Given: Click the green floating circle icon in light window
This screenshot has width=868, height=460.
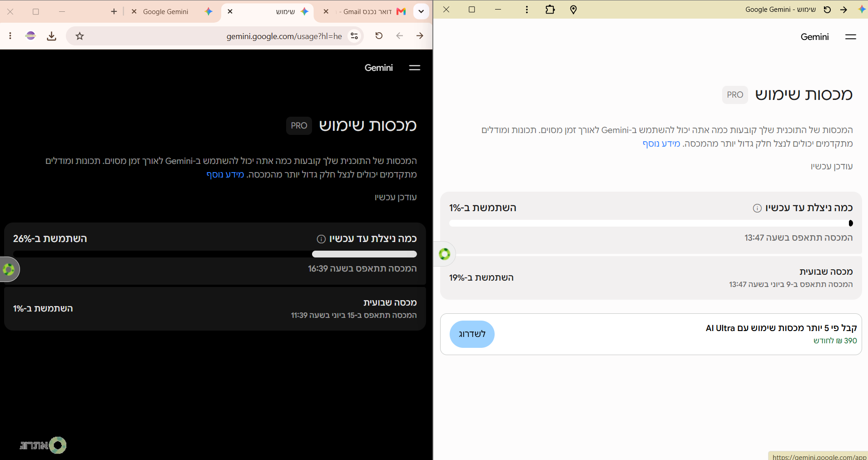Looking at the screenshot, I should pos(445,254).
